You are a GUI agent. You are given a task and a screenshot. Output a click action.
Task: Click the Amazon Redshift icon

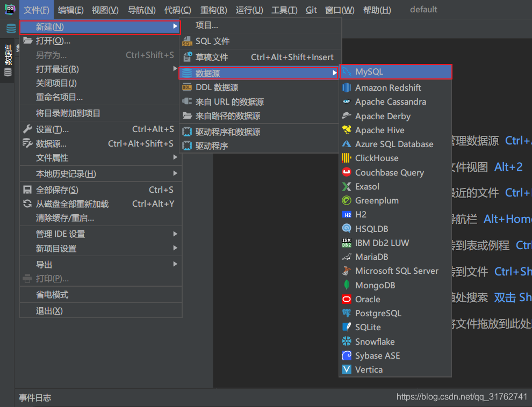[347, 88]
